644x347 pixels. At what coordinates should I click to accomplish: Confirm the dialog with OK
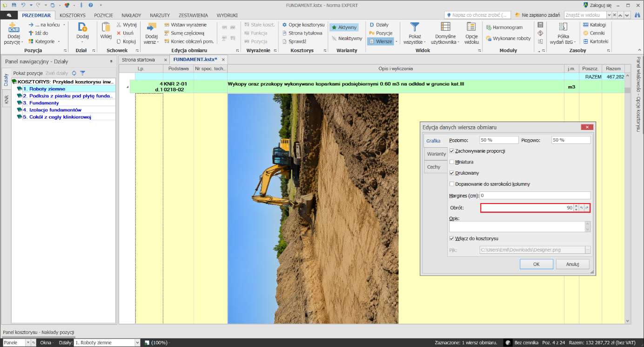click(536, 264)
